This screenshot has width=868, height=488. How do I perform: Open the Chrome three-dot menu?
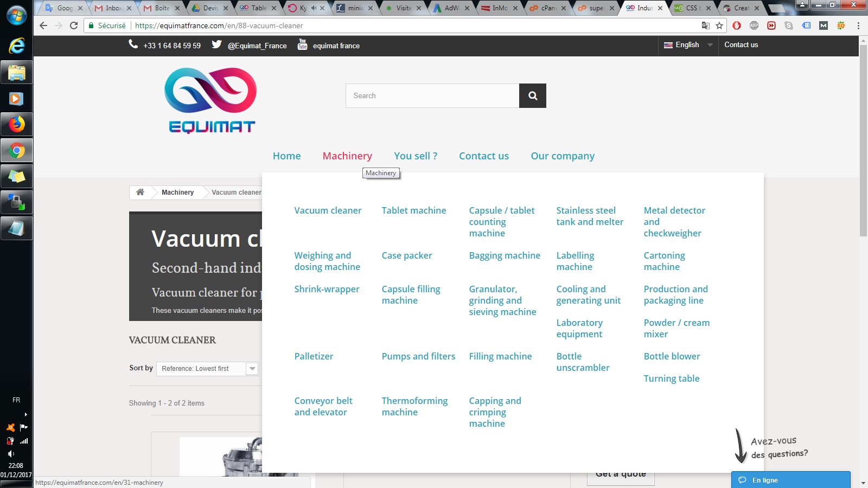(858, 25)
